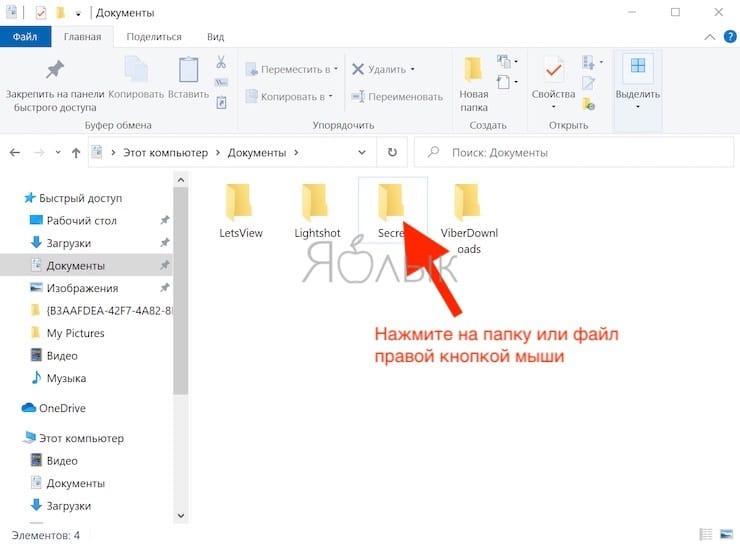Open Свойства properties icon
This screenshot has height=558, width=740.
(x=553, y=70)
